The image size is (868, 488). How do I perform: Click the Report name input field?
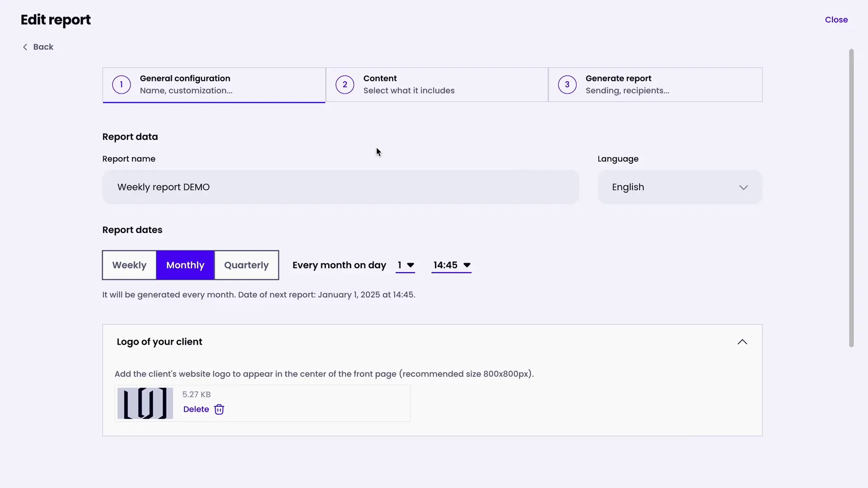(340, 187)
